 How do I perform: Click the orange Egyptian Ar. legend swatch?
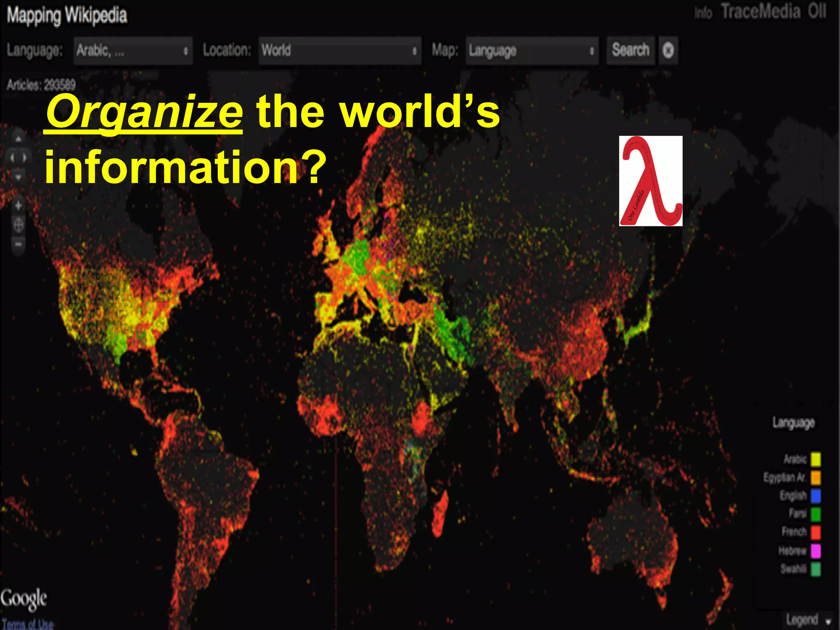click(816, 477)
